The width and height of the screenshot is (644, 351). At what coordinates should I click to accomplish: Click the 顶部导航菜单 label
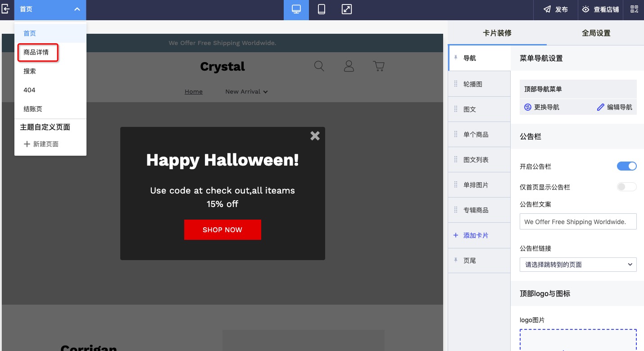(543, 89)
